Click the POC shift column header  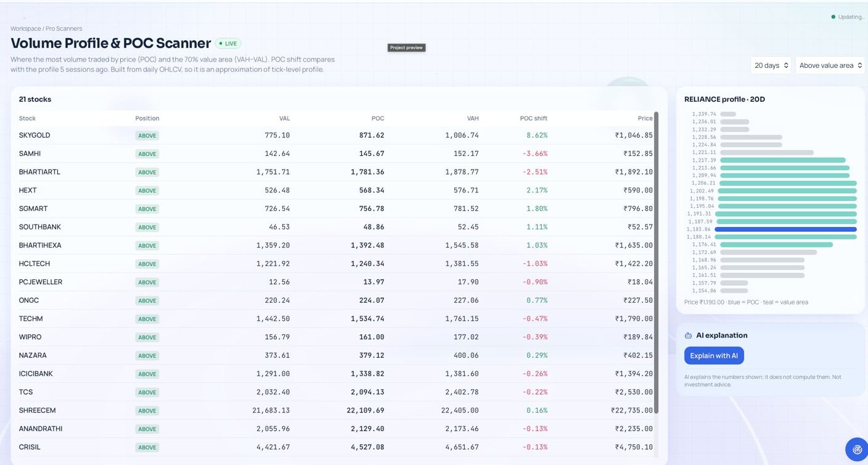pyautogui.click(x=534, y=118)
